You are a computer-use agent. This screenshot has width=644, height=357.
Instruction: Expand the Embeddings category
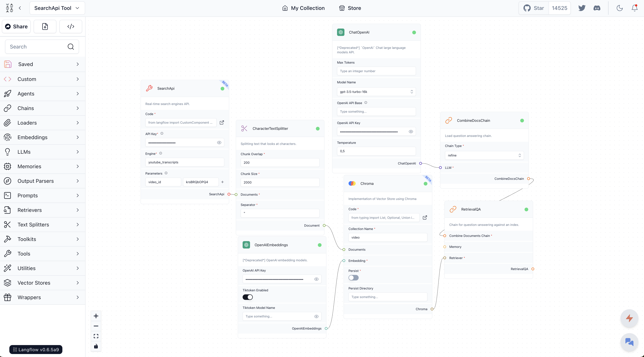pyautogui.click(x=43, y=137)
